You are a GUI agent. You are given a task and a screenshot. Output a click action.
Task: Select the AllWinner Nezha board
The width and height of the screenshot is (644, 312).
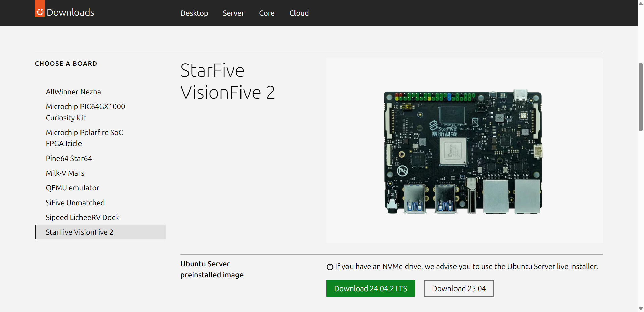(x=73, y=91)
